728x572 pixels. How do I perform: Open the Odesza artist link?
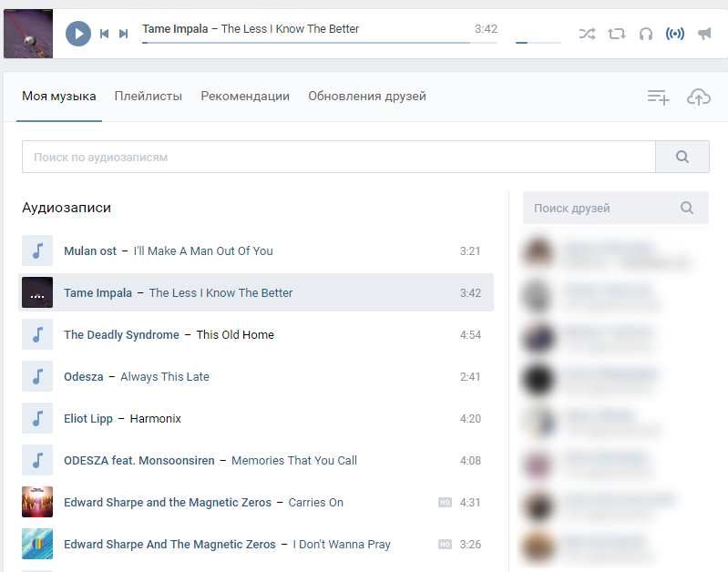click(x=84, y=376)
